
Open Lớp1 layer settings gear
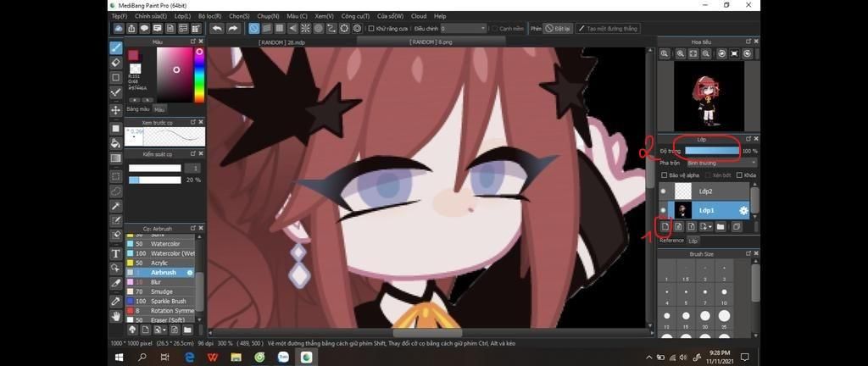pyautogui.click(x=743, y=211)
